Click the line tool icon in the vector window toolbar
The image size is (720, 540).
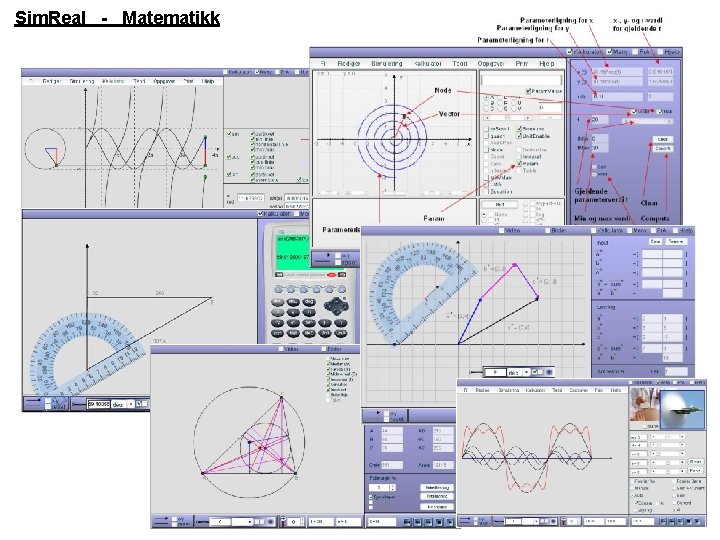pyautogui.click(x=476, y=372)
